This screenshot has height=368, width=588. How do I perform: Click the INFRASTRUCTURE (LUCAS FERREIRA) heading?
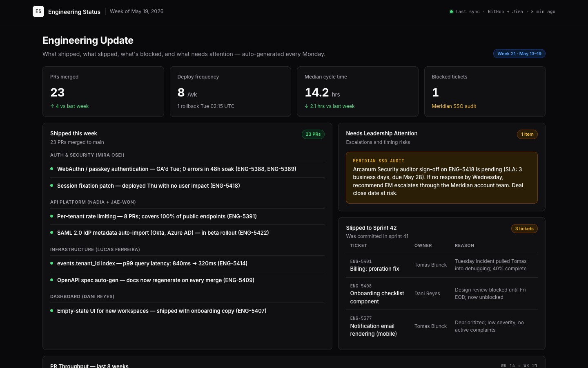[x=95, y=249]
